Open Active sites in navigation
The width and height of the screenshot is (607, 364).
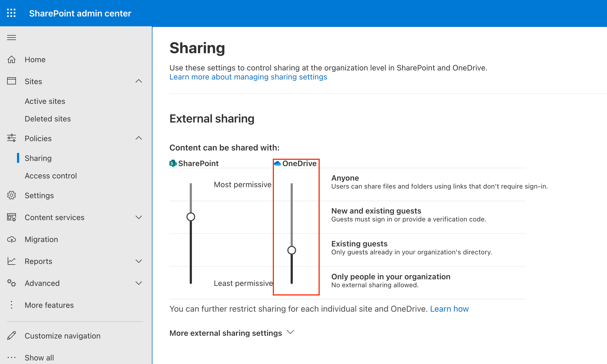pos(45,101)
